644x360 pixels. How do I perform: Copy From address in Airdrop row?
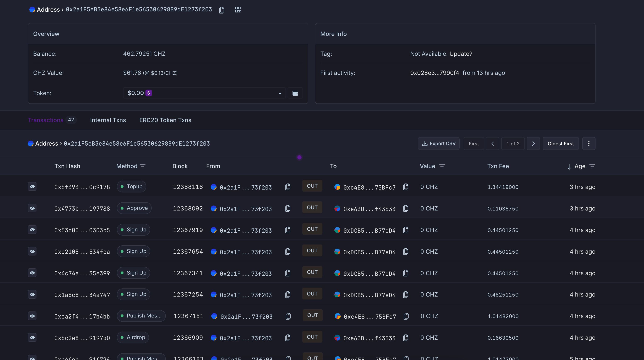[x=288, y=338]
